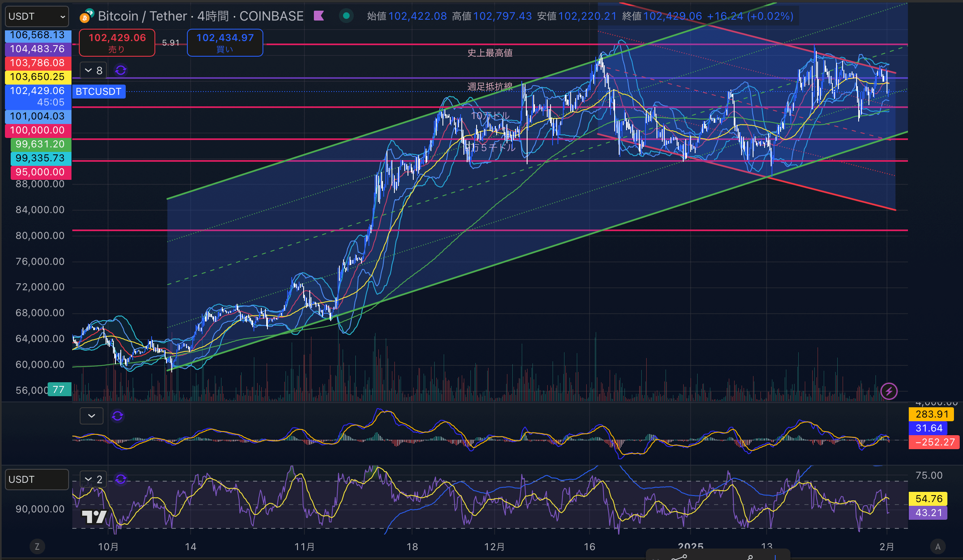Viewport: 963px width, 560px height.
Task: Collapse the indicator legend showing 8
Action: click(x=93, y=71)
